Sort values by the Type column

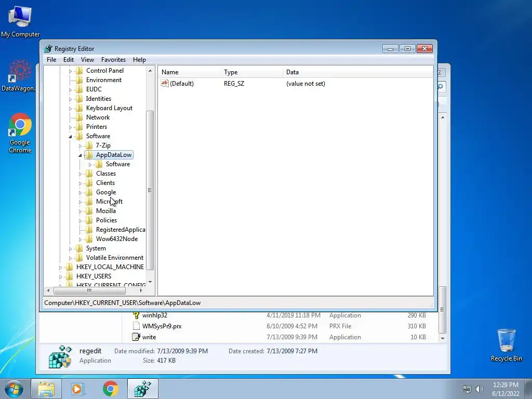click(251, 72)
